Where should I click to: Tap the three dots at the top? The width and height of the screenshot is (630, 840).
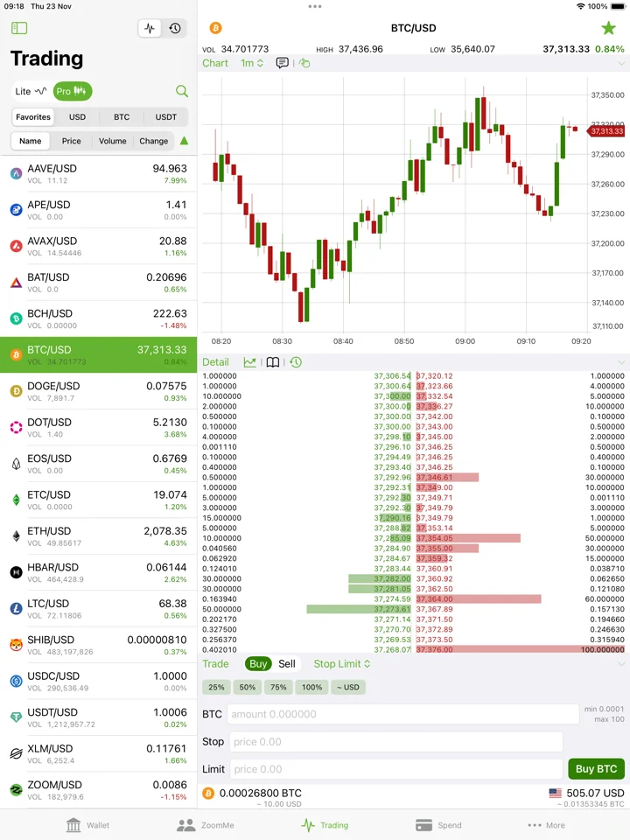coord(315,6)
